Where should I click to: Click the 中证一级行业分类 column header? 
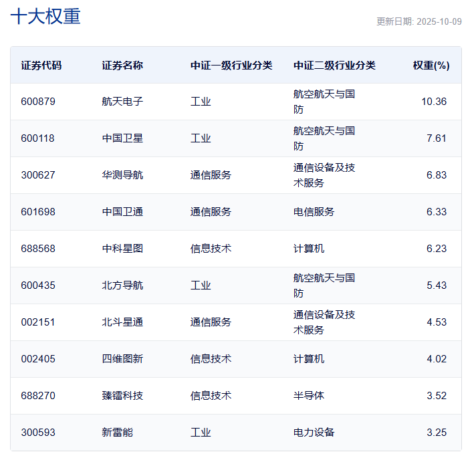231,66
